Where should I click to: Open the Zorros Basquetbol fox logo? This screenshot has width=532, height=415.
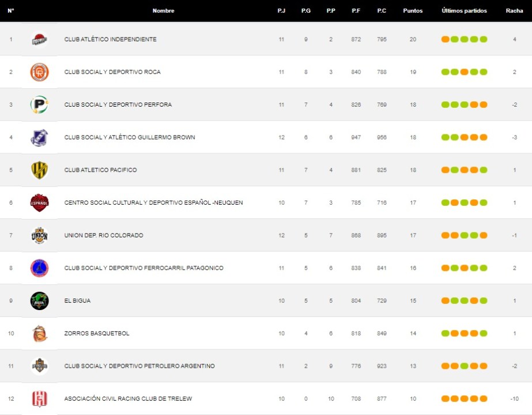[39, 334]
